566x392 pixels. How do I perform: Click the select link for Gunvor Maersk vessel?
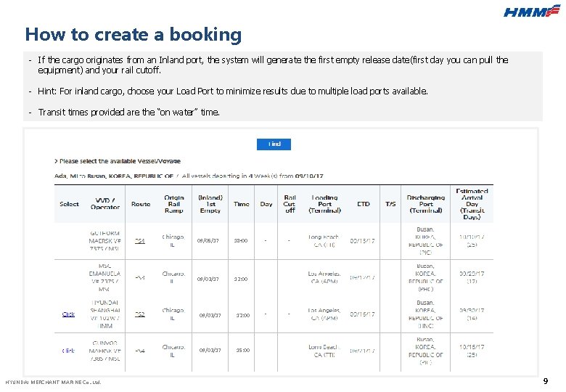tap(68, 351)
